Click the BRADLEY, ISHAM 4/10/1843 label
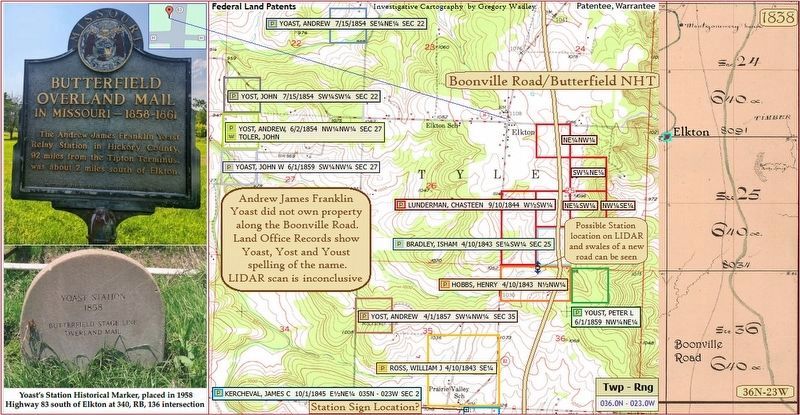Image resolution: width=800 pixels, height=415 pixels. coord(473,245)
